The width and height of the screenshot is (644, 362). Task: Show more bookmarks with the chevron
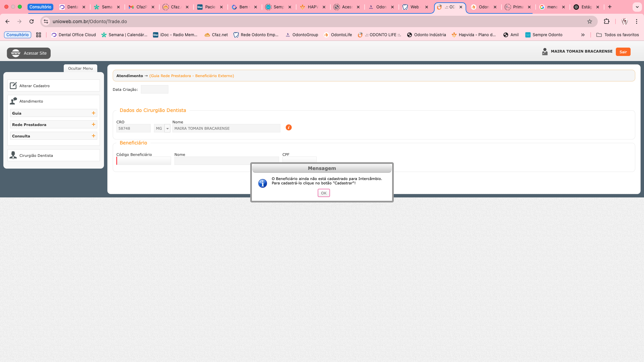(583, 35)
